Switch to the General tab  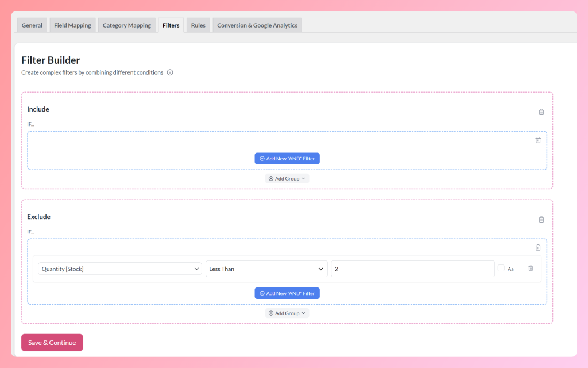click(32, 25)
